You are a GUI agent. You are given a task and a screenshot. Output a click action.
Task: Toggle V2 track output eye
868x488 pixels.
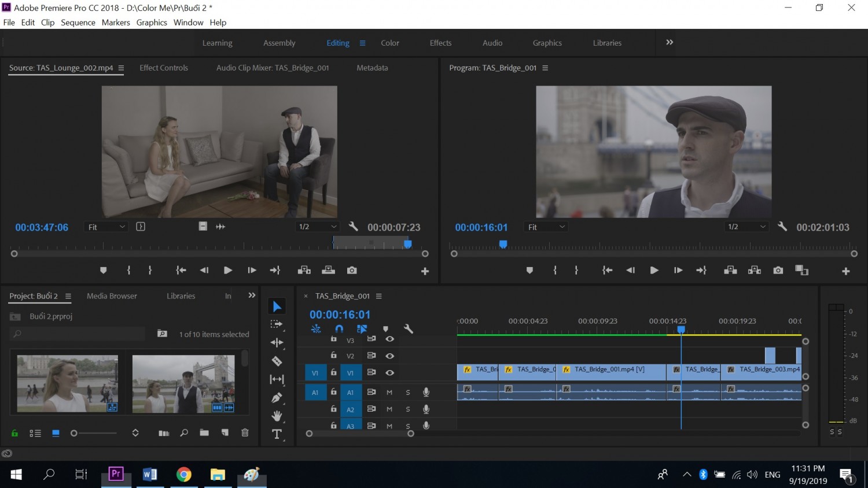(x=390, y=356)
